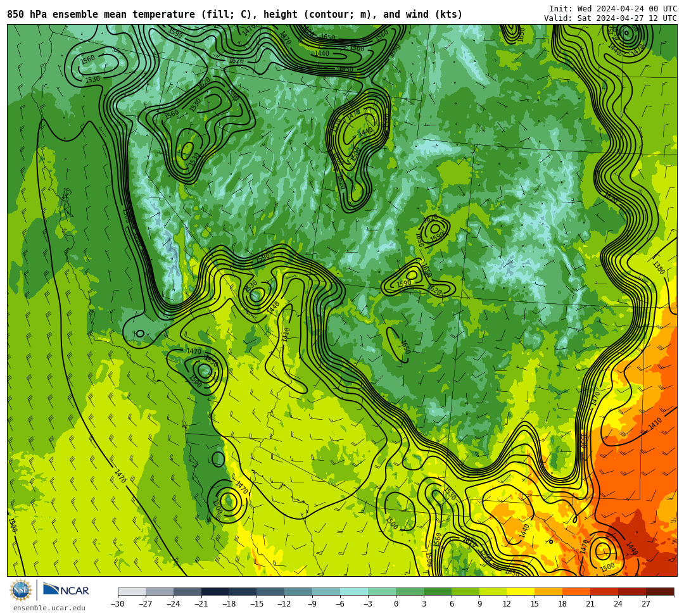This screenshot has width=684, height=616.
Task: Select the -18 to -15 colorbar swatch
Action: click(x=243, y=591)
